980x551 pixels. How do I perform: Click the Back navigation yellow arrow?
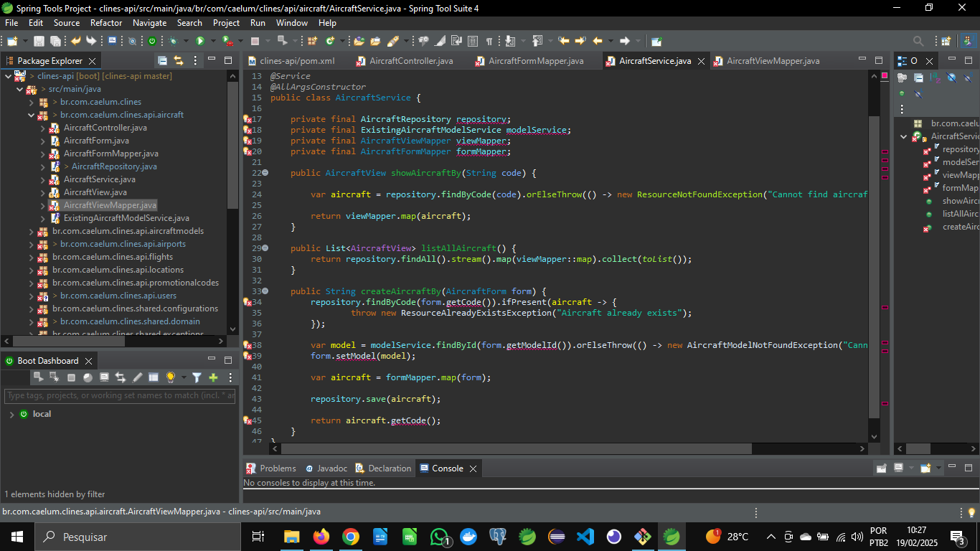click(x=598, y=41)
